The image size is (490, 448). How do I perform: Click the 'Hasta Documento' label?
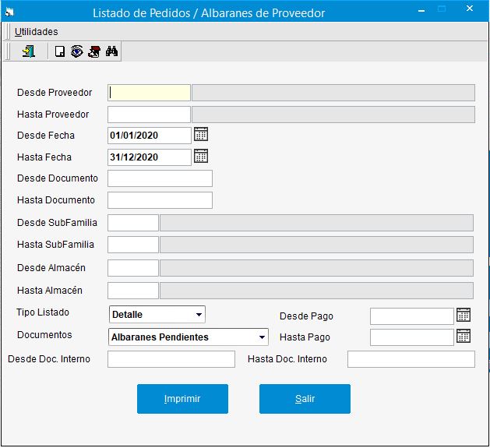click(56, 200)
